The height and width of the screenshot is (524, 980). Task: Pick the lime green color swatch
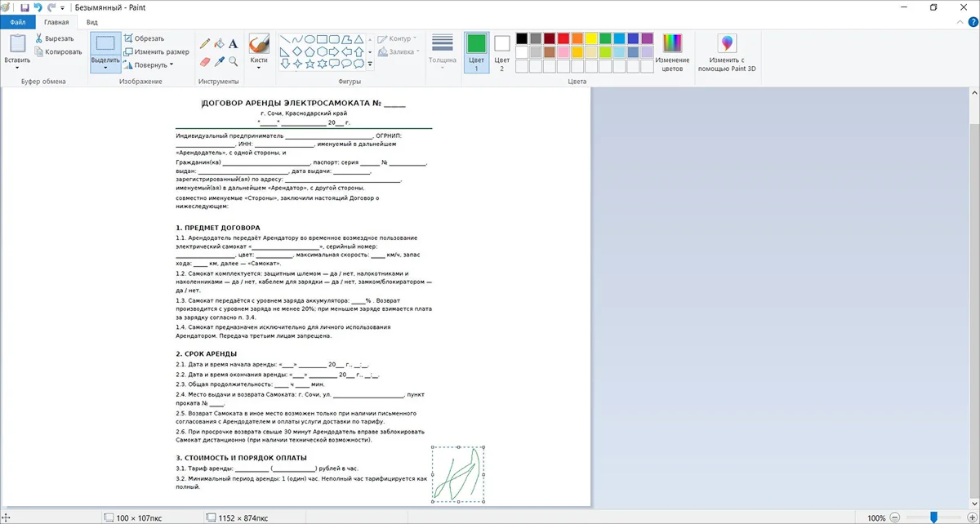coord(605,52)
